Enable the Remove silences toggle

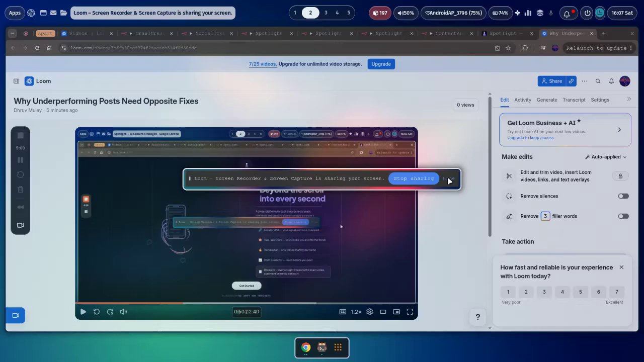623,196
